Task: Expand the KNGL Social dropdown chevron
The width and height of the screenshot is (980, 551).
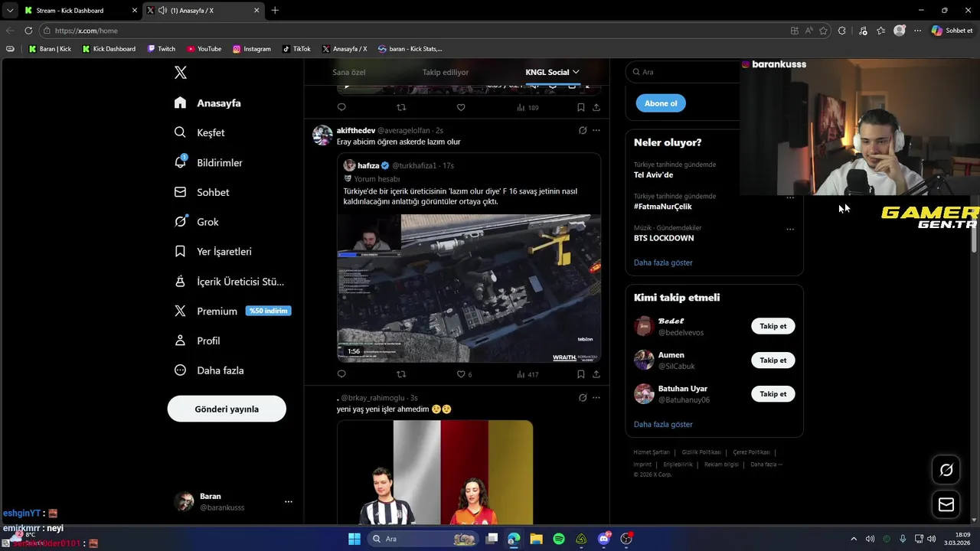Action: pos(576,72)
